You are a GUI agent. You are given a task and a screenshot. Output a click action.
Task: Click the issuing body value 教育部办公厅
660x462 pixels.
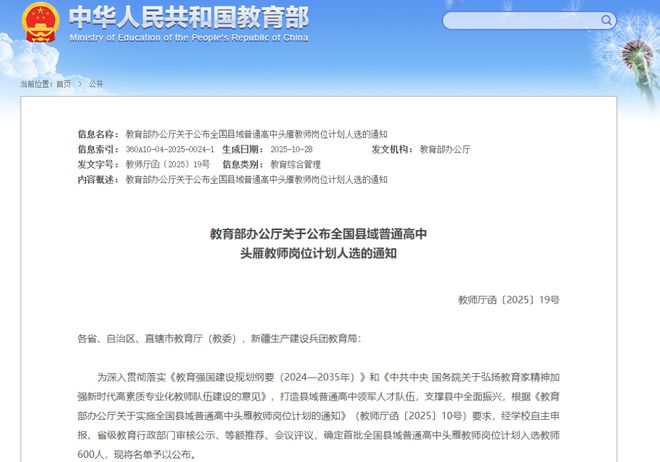(x=445, y=149)
